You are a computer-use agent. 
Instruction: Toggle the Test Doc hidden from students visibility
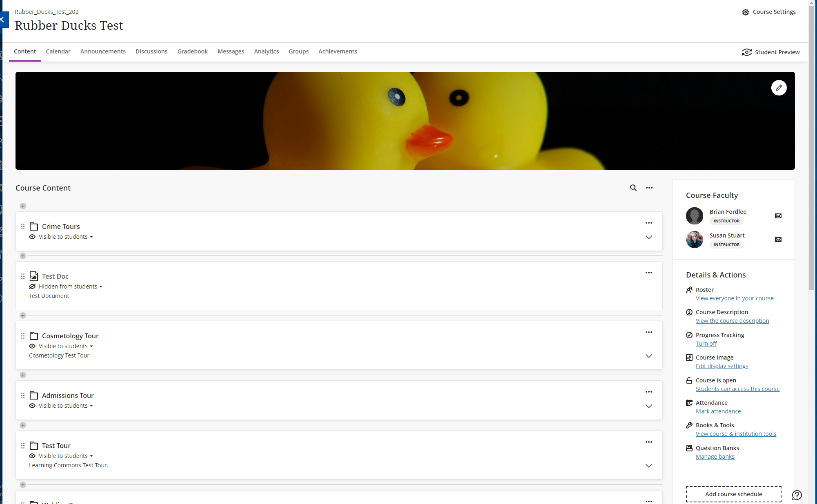[x=68, y=286]
